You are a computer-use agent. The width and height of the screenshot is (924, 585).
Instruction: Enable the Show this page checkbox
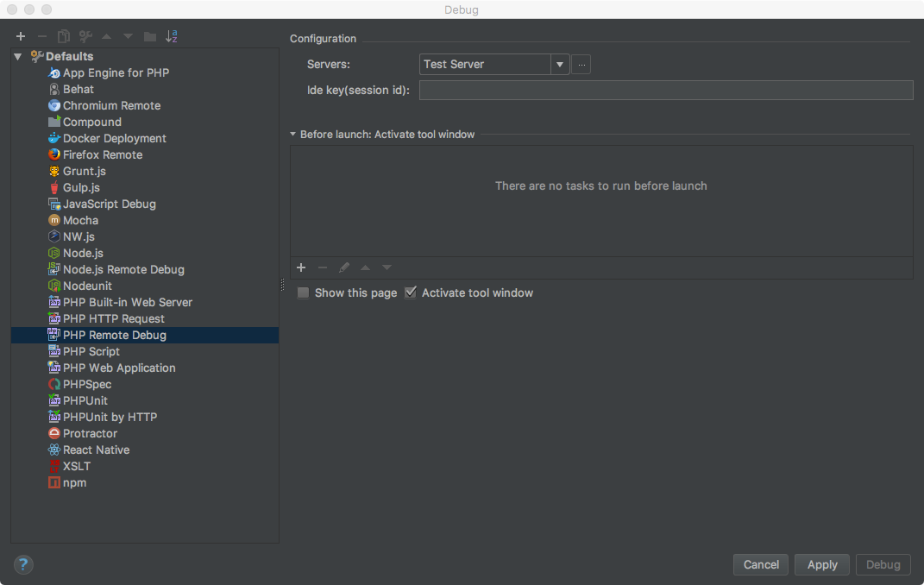point(303,292)
